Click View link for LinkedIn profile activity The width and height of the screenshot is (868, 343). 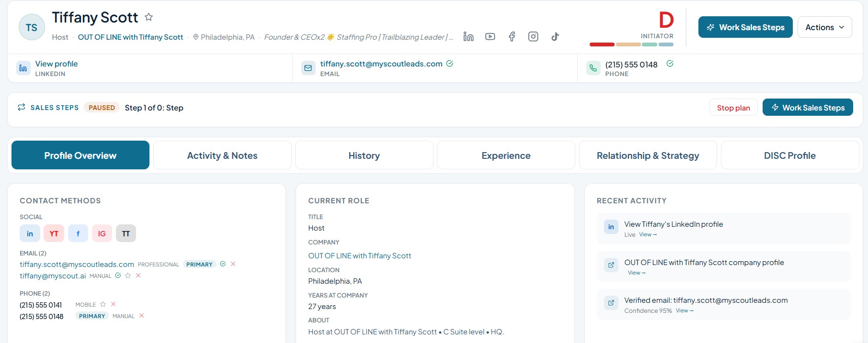tap(648, 234)
